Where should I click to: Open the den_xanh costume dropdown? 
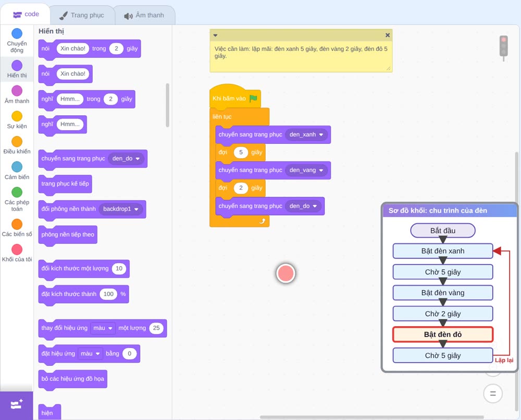(x=306, y=134)
